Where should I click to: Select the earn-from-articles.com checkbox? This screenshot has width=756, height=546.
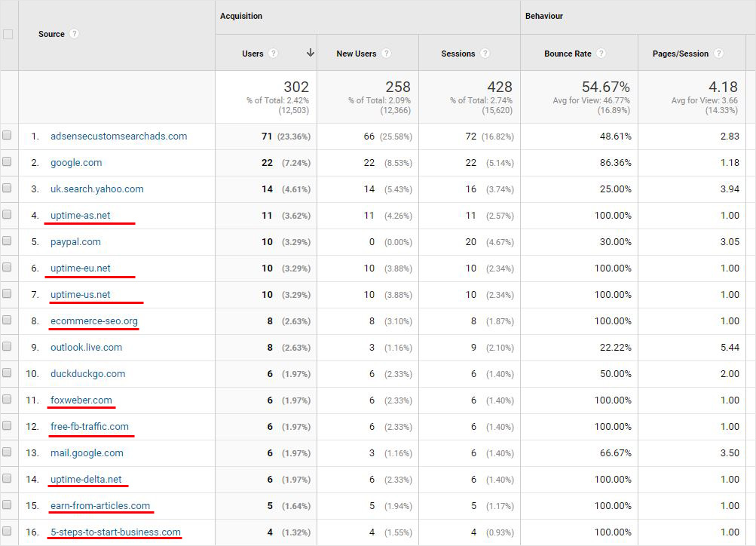7,505
